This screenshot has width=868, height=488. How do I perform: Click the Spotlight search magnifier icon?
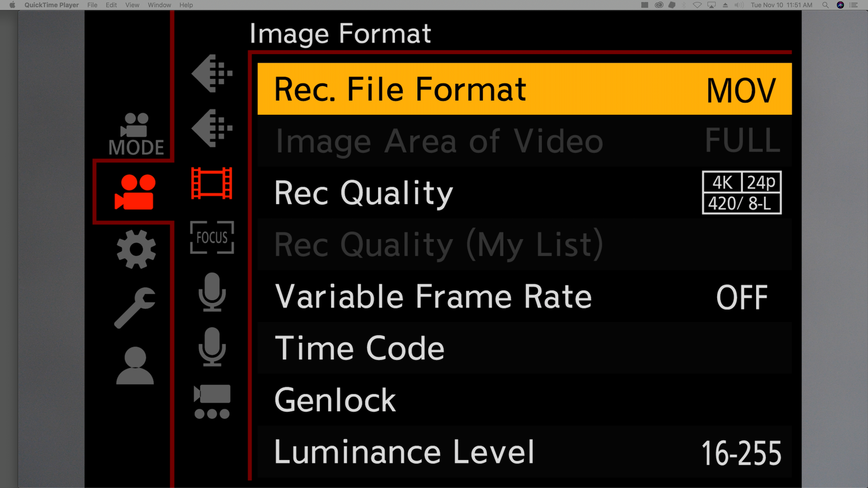[x=825, y=5]
